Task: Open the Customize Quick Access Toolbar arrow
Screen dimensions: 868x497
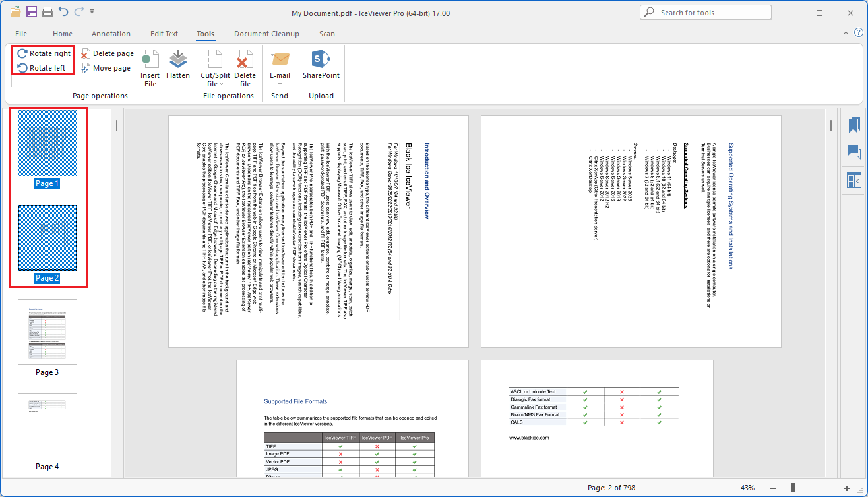Action: [92, 12]
